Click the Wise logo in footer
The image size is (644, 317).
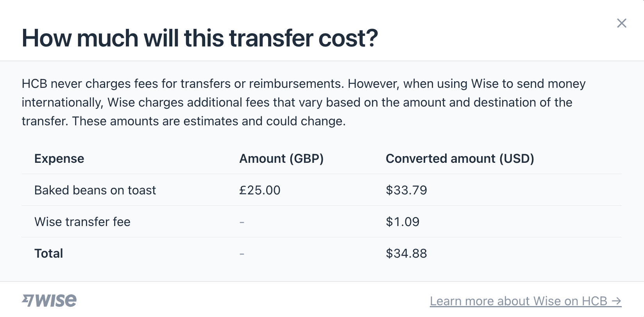(x=49, y=300)
